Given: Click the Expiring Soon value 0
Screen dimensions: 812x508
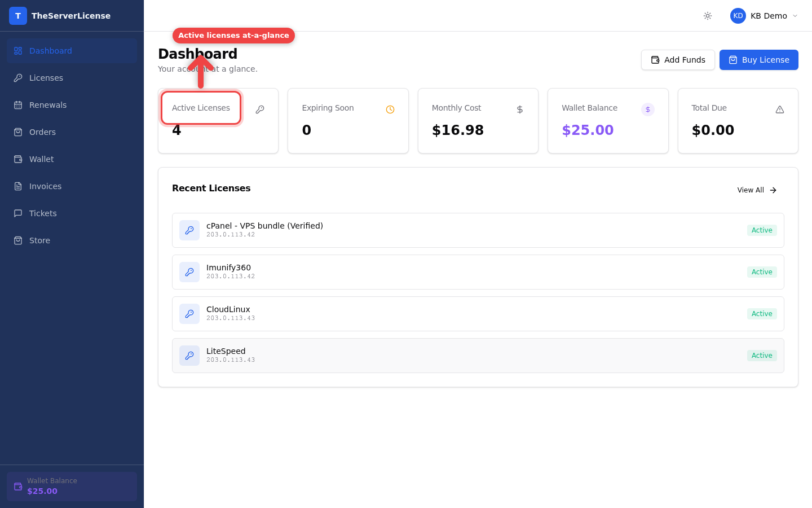Looking at the screenshot, I should pos(307,130).
